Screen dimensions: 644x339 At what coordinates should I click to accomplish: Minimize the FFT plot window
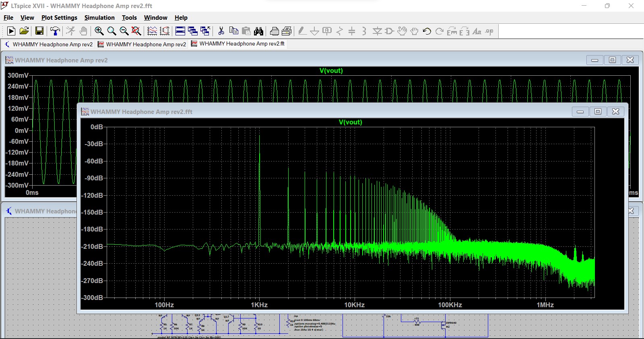pyautogui.click(x=580, y=112)
